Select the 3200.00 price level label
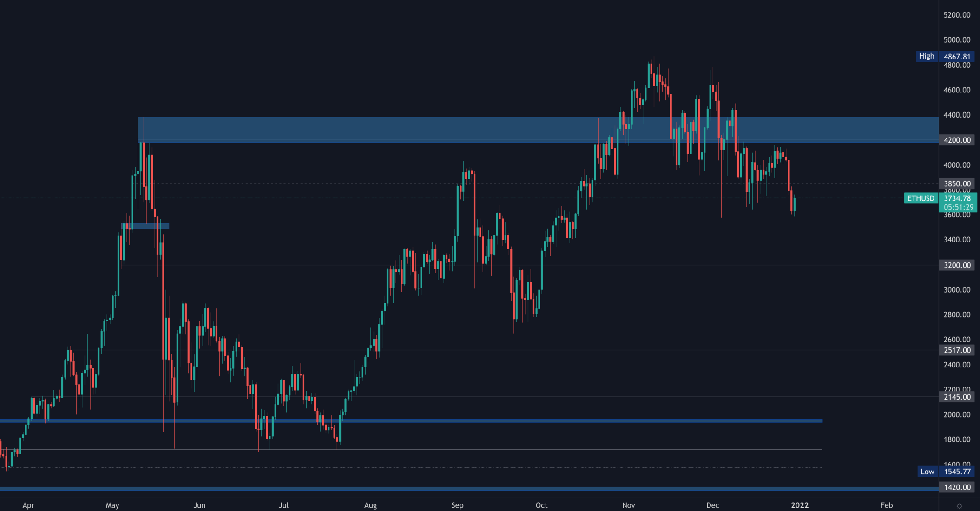This screenshot has width=980, height=511. [x=957, y=265]
